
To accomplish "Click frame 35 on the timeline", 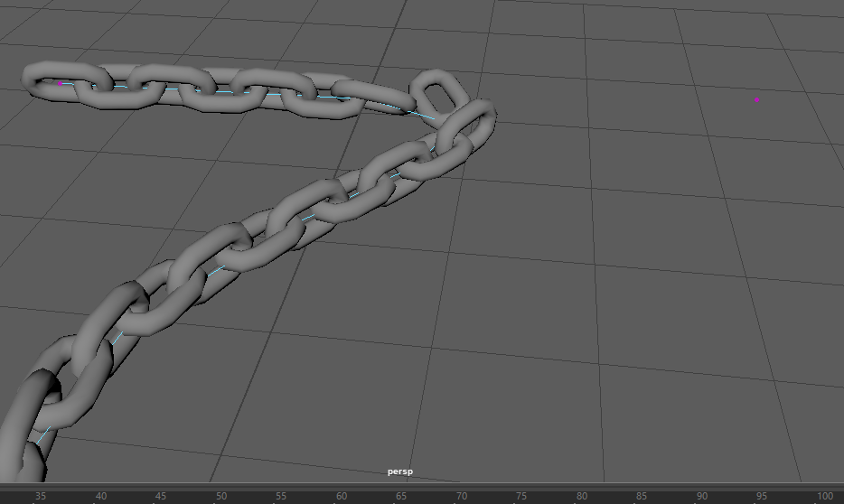I will 41,496.
